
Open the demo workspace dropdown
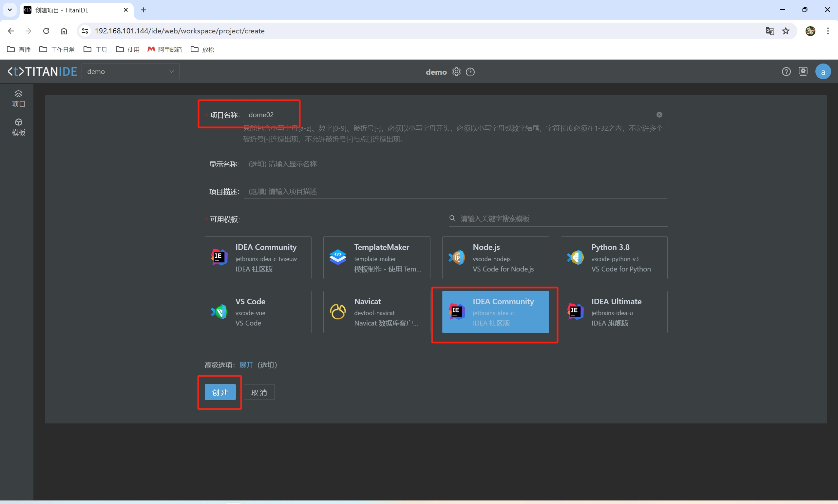pos(130,72)
